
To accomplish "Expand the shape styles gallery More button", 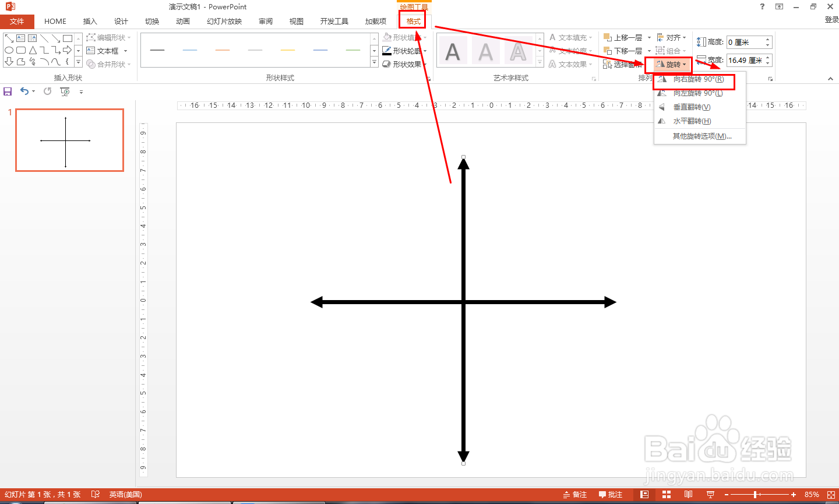I will [374, 63].
